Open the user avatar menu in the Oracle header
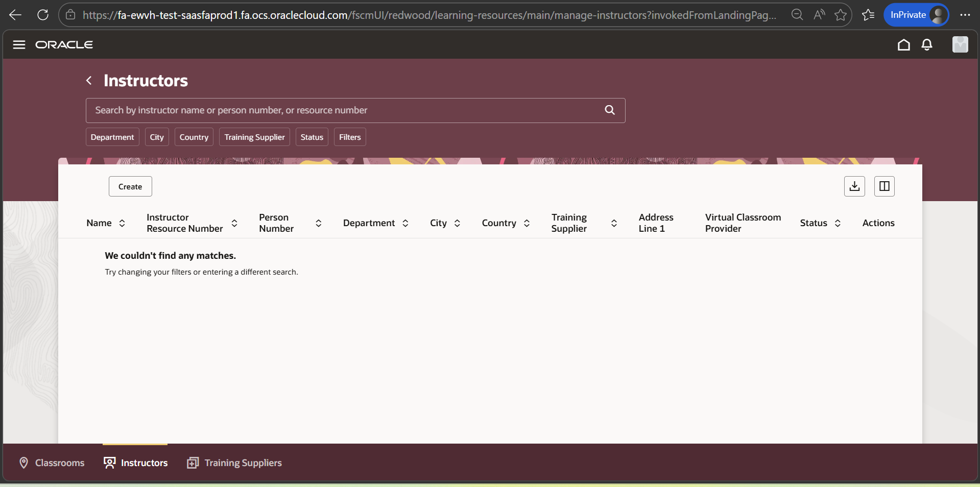Image resolution: width=980 pixels, height=487 pixels. click(960, 44)
